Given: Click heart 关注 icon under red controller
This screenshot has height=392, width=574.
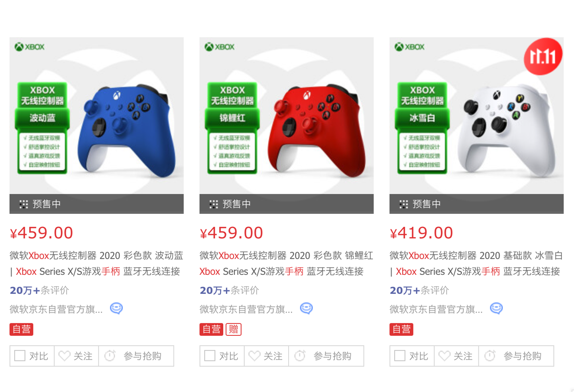Looking at the screenshot, I should click(x=254, y=356).
